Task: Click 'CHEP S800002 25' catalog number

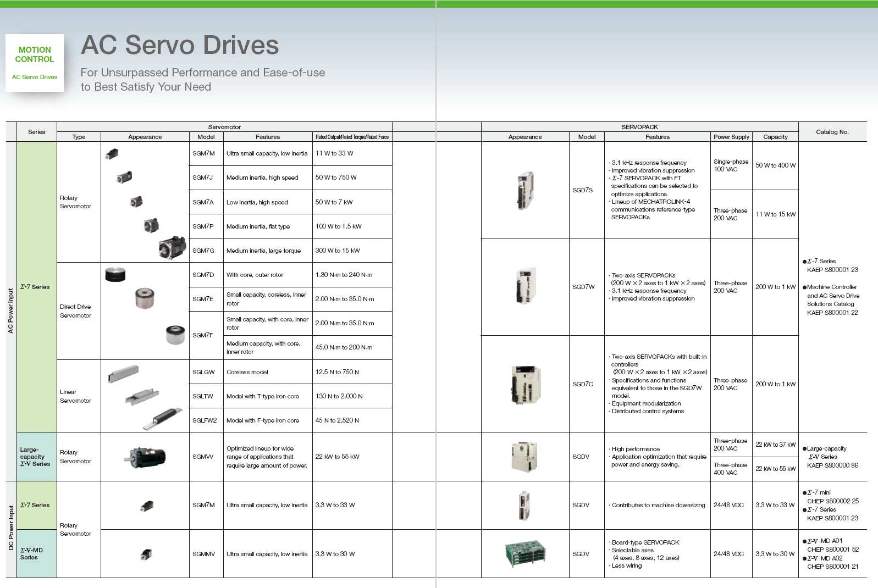Action: click(x=832, y=501)
